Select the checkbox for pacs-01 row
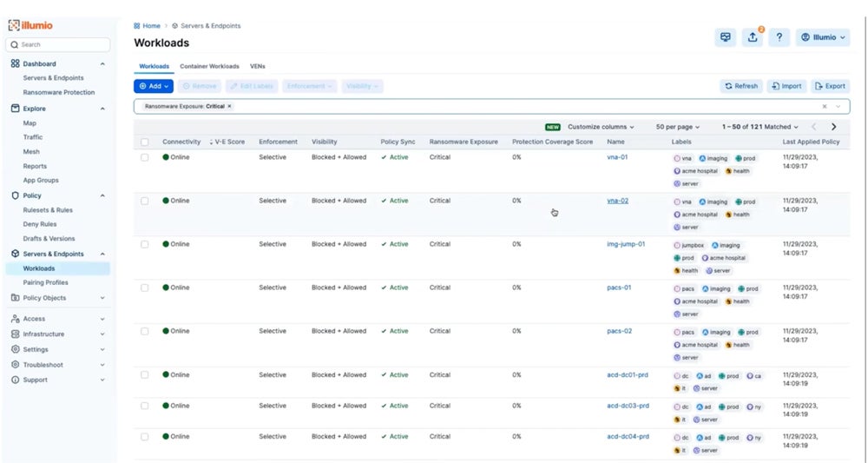This screenshot has width=868, height=463. pyautogui.click(x=145, y=288)
